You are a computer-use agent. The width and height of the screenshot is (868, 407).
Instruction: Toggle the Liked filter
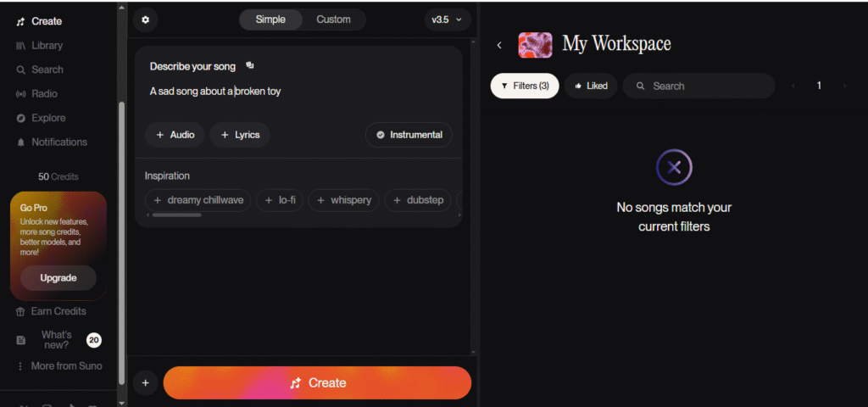pyautogui.click(x=591, y=86)
